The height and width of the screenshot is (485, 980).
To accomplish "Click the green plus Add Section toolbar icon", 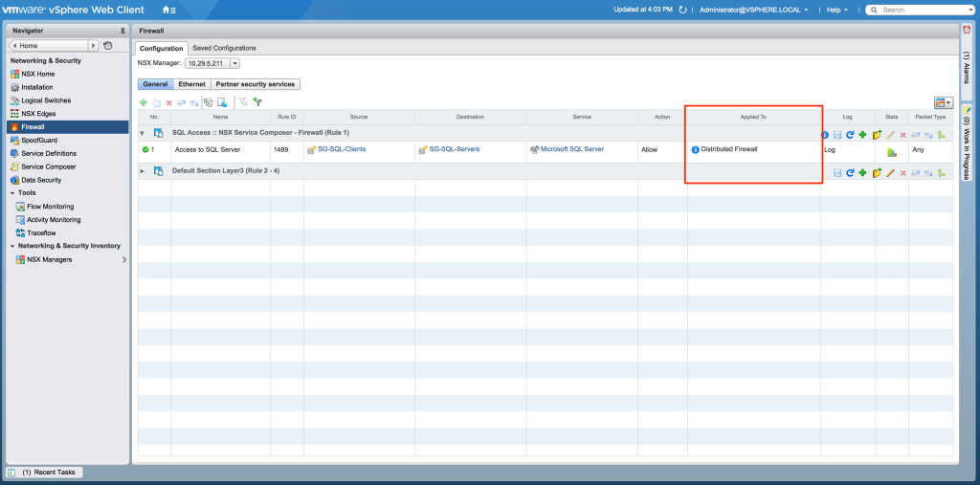I will [144, 102].
